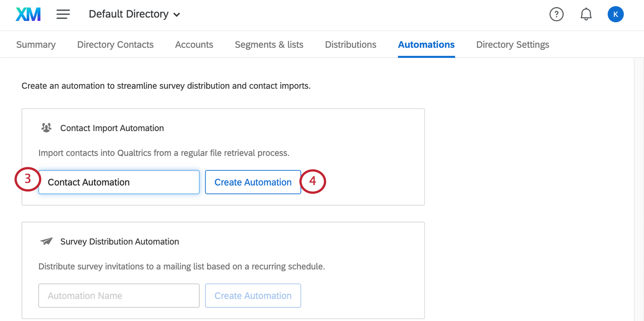Open the Directory Contacts tab
Screen dimensions: 644x321
pyautogui.click(x=115, y=45)
